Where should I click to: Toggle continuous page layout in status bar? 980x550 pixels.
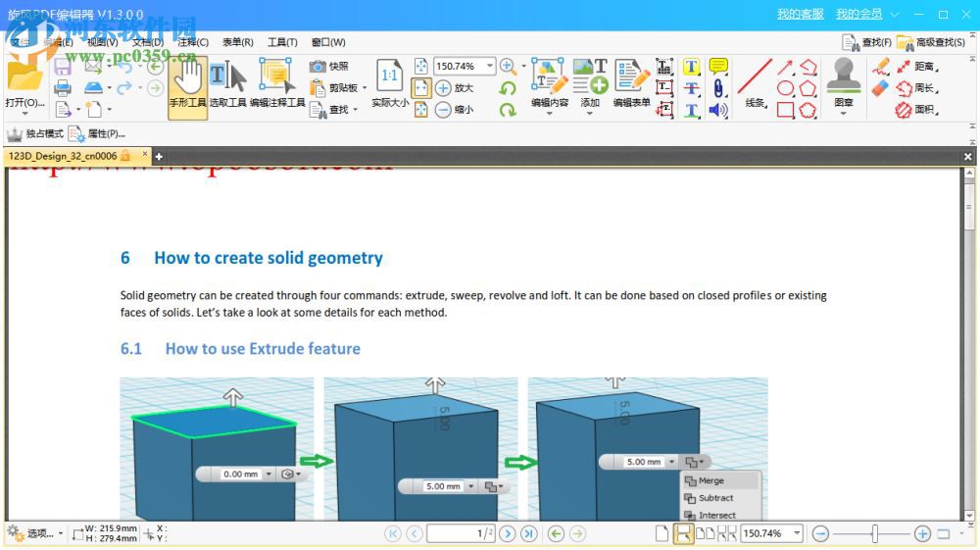682,533
